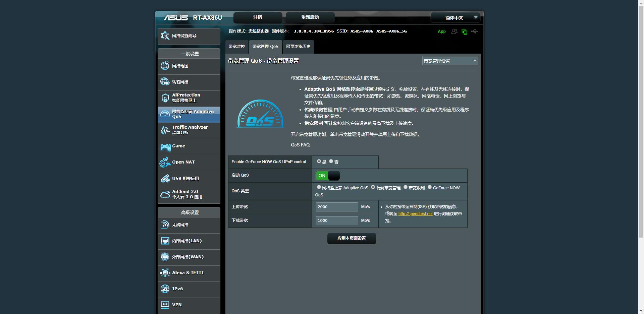Viewport: 644px width, 314px height.
Task: Open the 网页浏览历史 tab
Action: [298, 47]
